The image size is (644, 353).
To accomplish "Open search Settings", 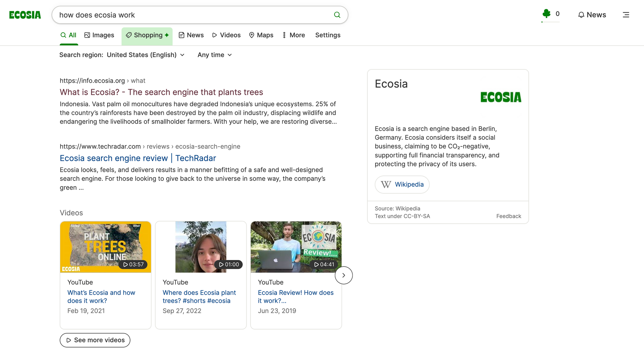I will point(328,35).
